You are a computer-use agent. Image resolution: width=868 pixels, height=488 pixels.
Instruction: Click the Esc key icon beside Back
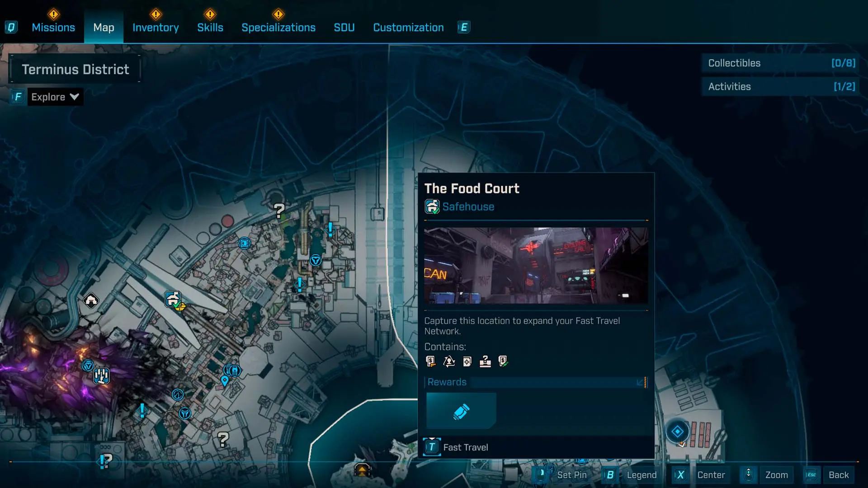point(811,475)
